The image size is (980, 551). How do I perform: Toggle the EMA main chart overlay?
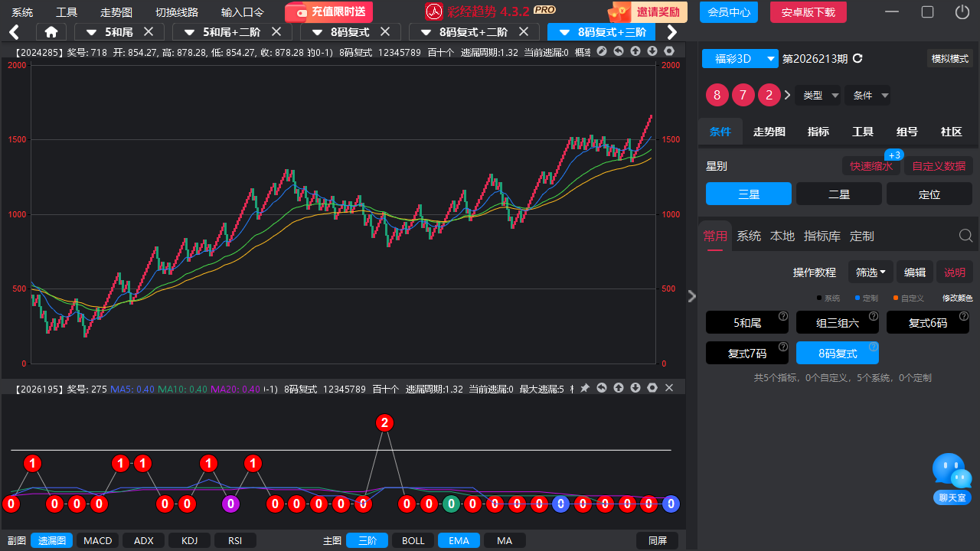coord(459,540)
